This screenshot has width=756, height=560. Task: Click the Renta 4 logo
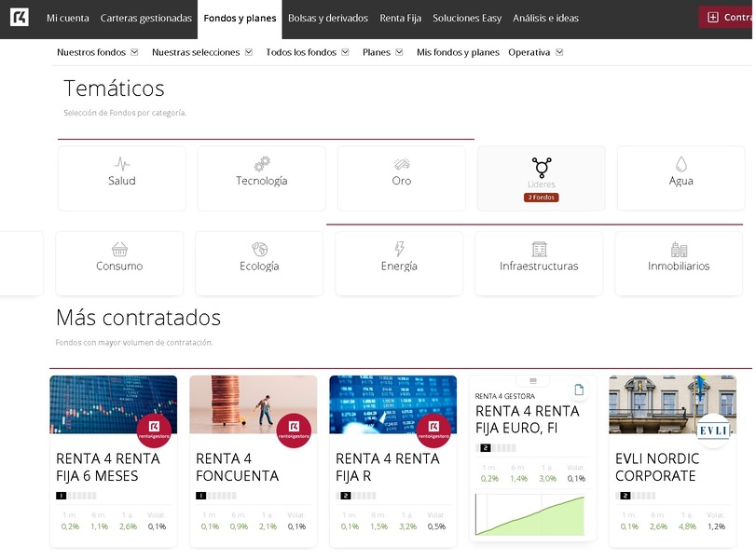point(19,18)
